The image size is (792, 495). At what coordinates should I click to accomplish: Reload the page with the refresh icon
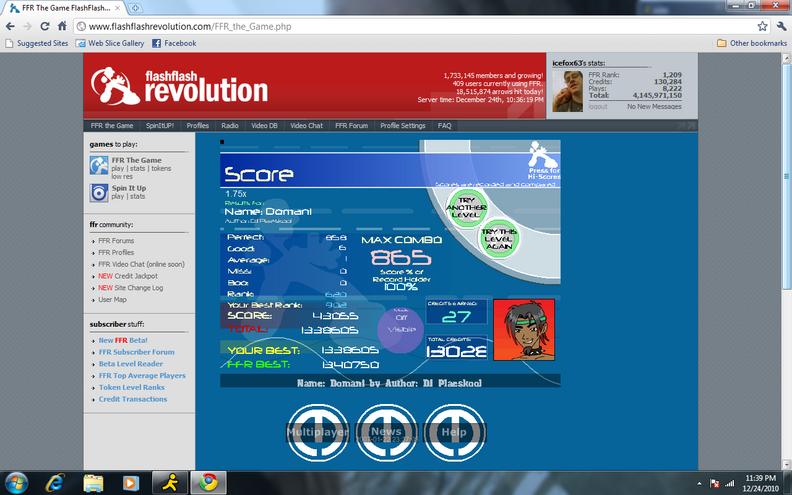44,26
